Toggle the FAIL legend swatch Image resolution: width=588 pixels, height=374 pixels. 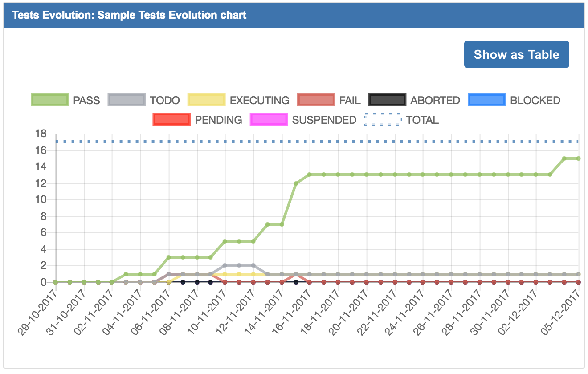coord(316,100)
